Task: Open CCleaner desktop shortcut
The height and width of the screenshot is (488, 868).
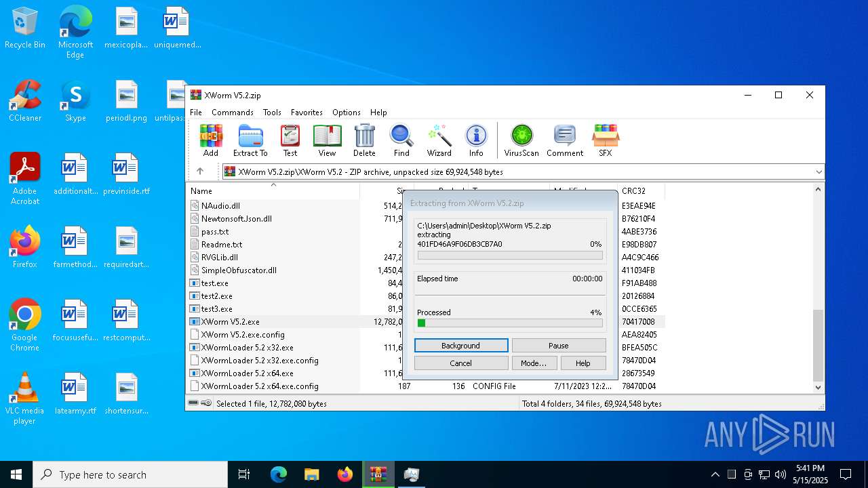Action: [x=25, y=102]
